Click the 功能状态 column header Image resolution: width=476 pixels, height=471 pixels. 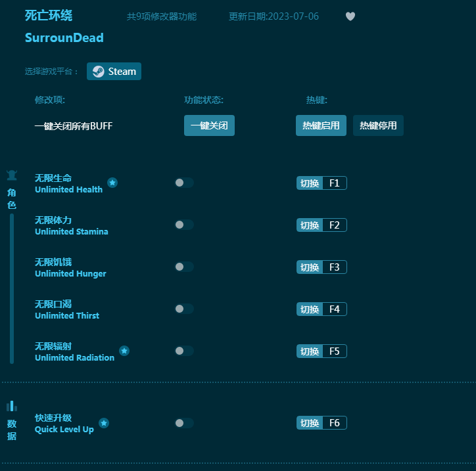[x=204, y=100]
